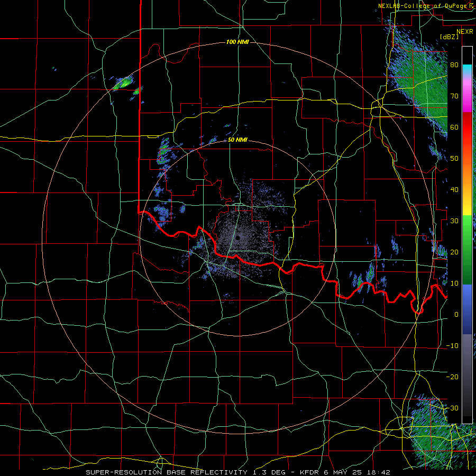Click the red segment of the color bar

pyautogui.click(x=467, y=127)
